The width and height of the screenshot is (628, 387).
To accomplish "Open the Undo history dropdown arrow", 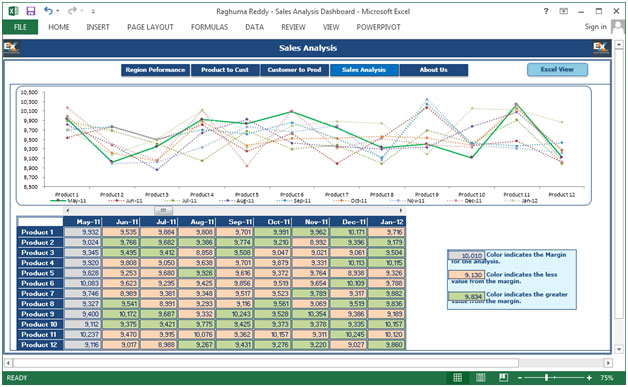I will tap(58, 11).
